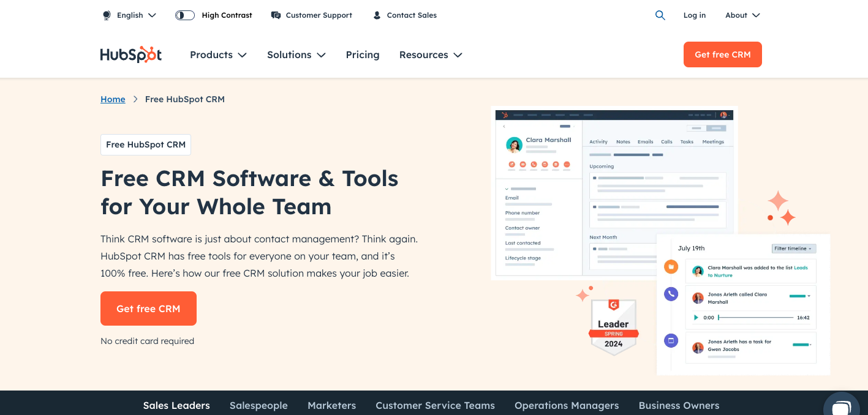
Task: Click the Free CRM Software main headline
Action: click(x=250, y=192)
